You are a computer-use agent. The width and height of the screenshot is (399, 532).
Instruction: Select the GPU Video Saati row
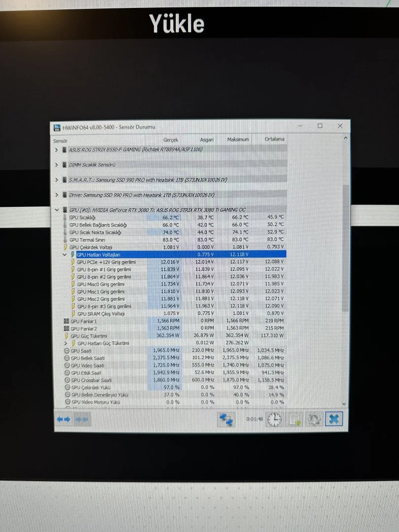tap(174, 366)
